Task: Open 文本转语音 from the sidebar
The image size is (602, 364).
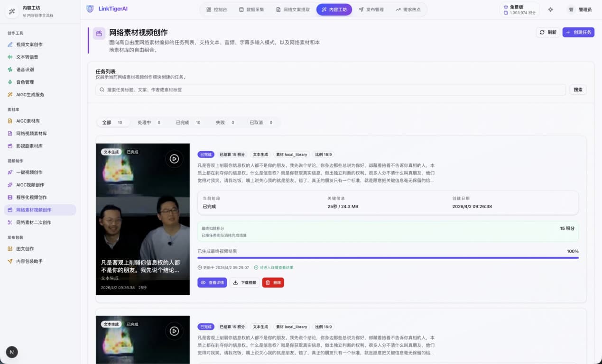Action: (27, 57)
